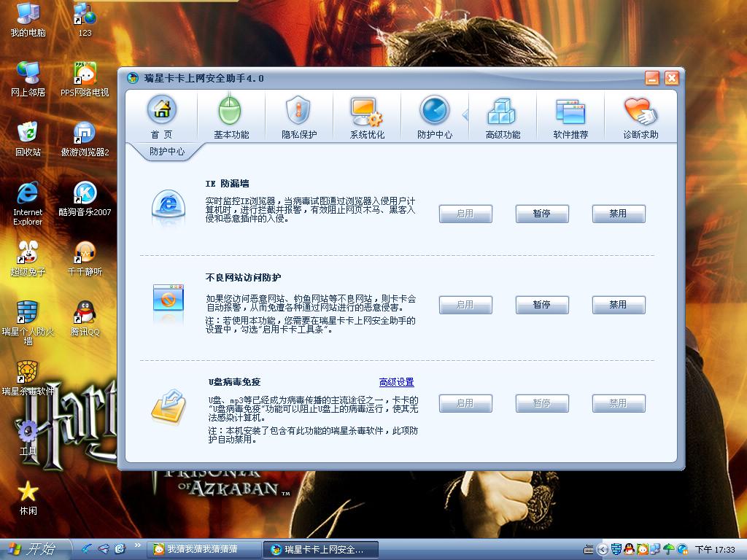This screenshot has height=560, width=747.
Task: Click the 防护中心 sub-tab label
Action: tap(167, 151)
